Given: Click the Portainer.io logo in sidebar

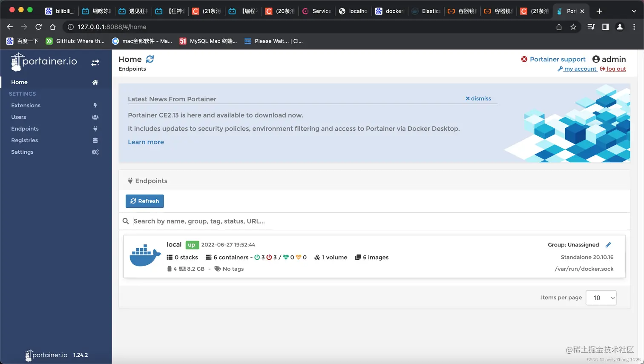Looking at the screenshot, I should pyautogui.click(x=44, y=62).
